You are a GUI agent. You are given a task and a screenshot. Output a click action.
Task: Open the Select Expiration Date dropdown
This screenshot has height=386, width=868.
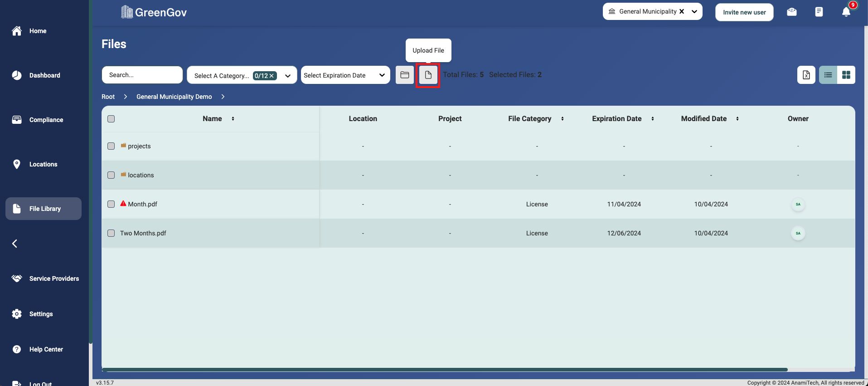(x=345, y=75)
